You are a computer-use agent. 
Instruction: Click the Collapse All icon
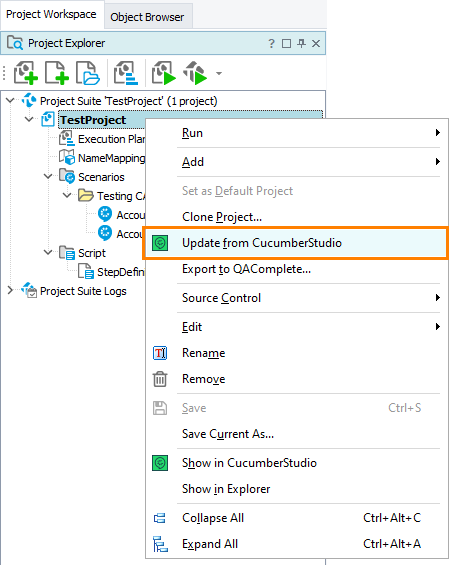click(x=160, y=518)
